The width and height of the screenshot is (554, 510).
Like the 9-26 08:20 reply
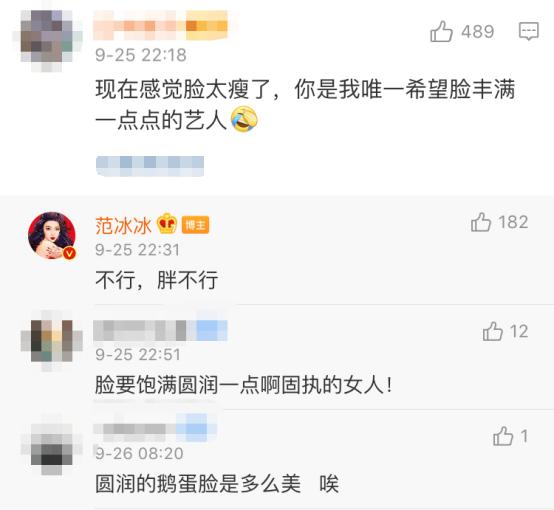coord(503,436)
